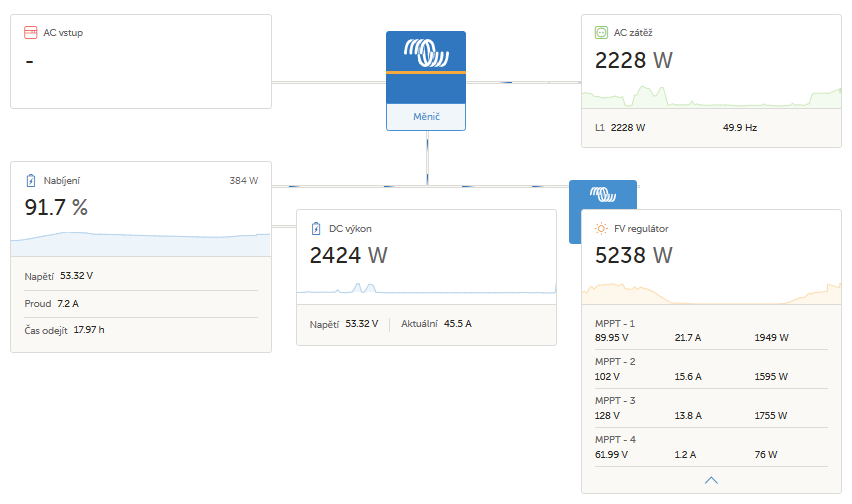Click the AC zátěž socket icon

point(601,33)
